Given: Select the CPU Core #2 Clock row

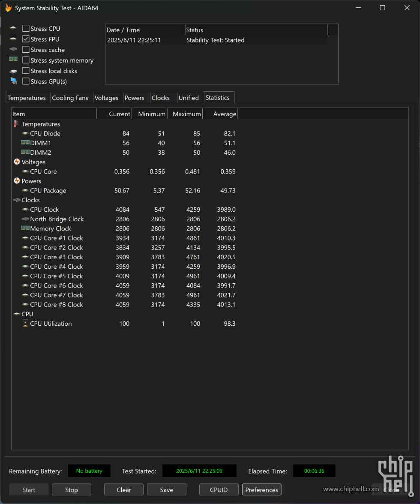Looking at the screenshot, I should (124, 248).
